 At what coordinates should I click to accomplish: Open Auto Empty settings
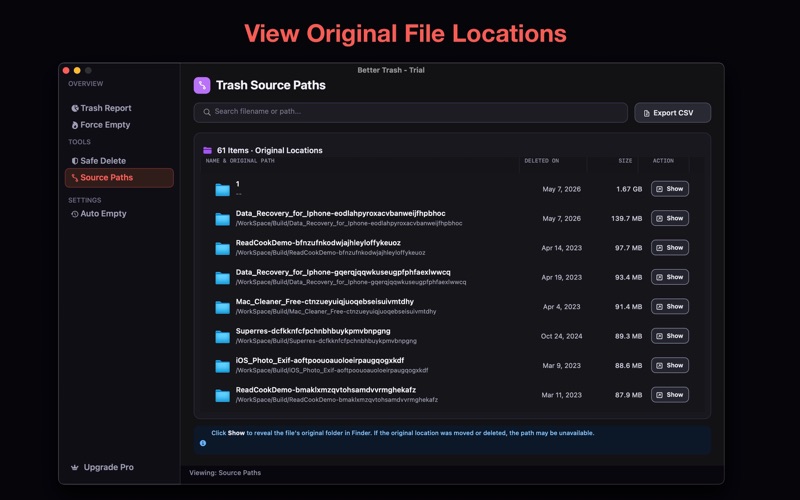99,214
